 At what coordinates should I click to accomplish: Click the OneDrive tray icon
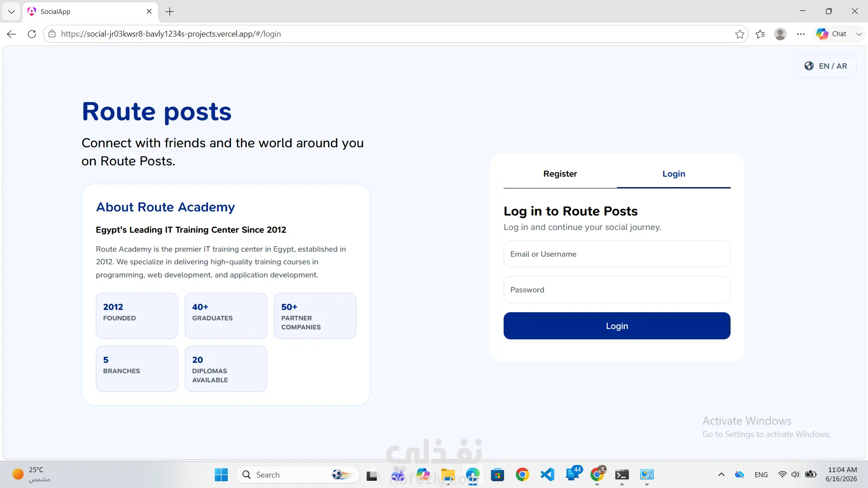click(x=740, y=474)
